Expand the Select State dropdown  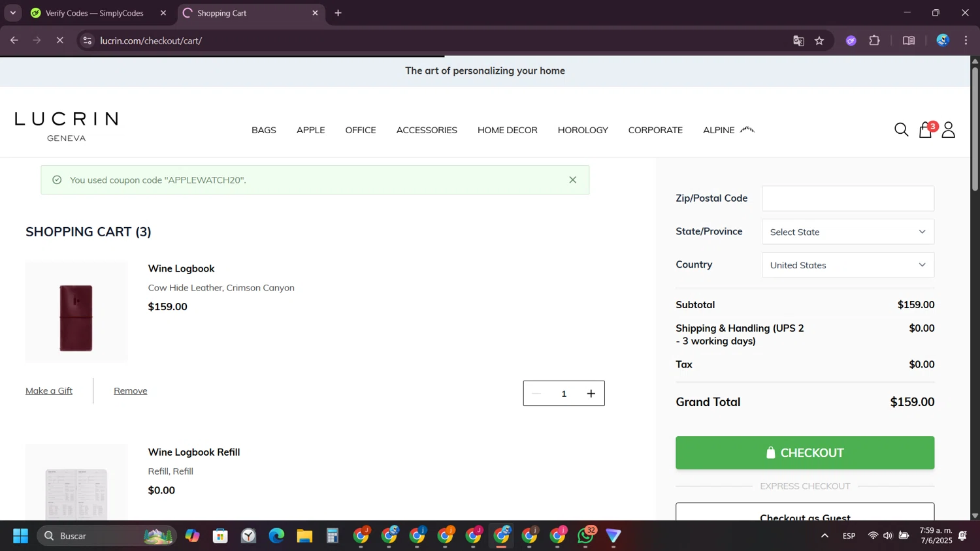(848, 232)
